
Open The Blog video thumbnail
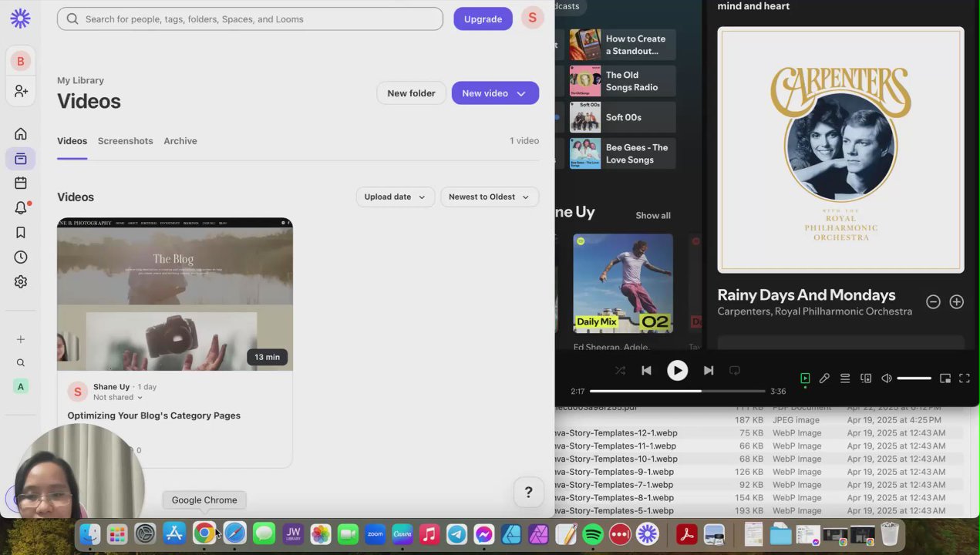tap(175, 294)
